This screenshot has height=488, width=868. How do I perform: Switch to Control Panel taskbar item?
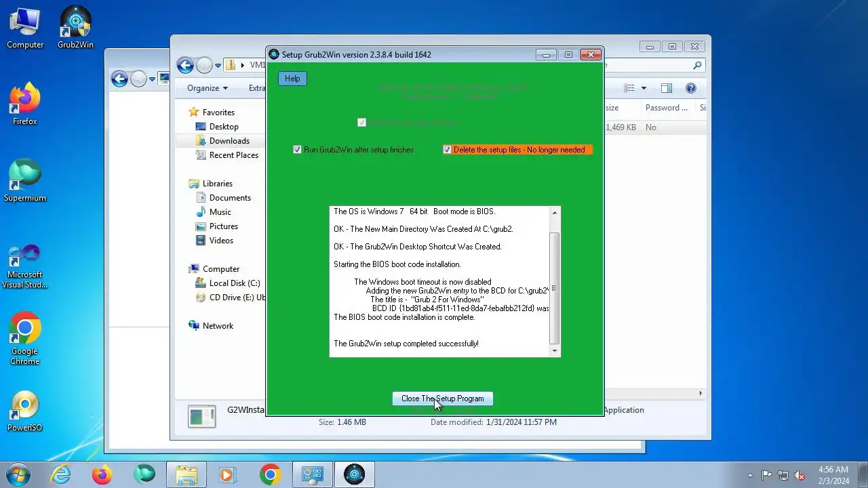coord(312,474)
